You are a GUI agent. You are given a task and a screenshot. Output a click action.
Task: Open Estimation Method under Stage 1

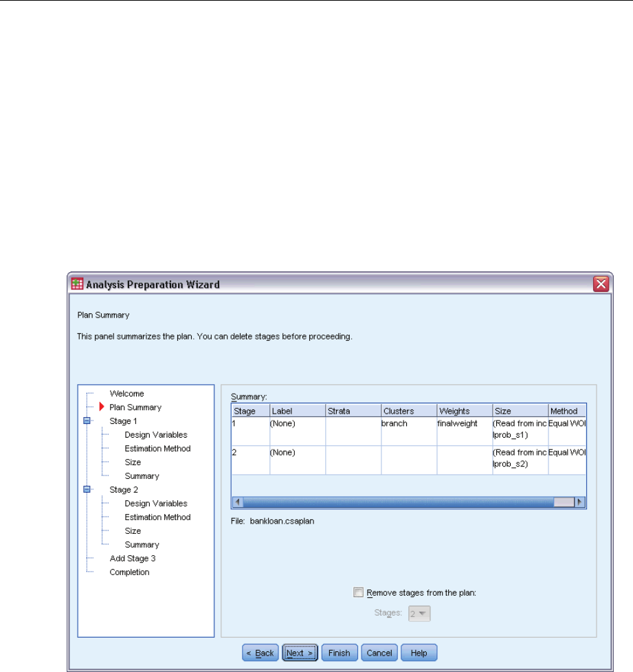(x=157, y=448)
